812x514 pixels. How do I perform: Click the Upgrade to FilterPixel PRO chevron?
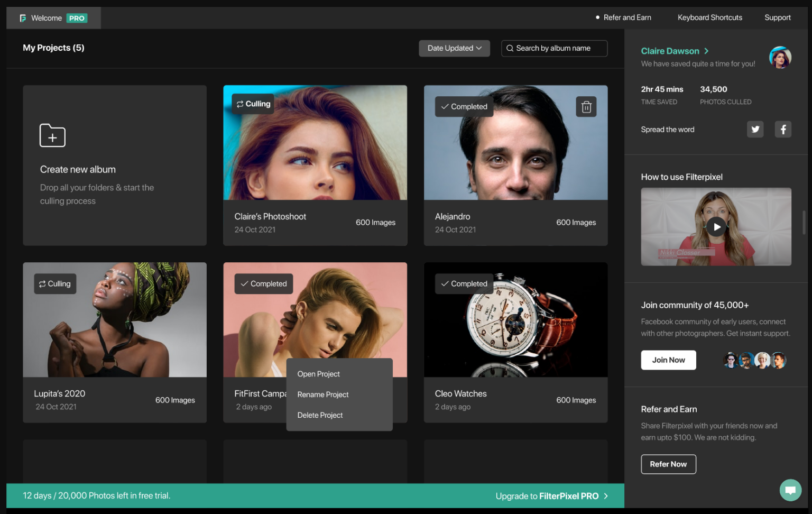point(606,496)
